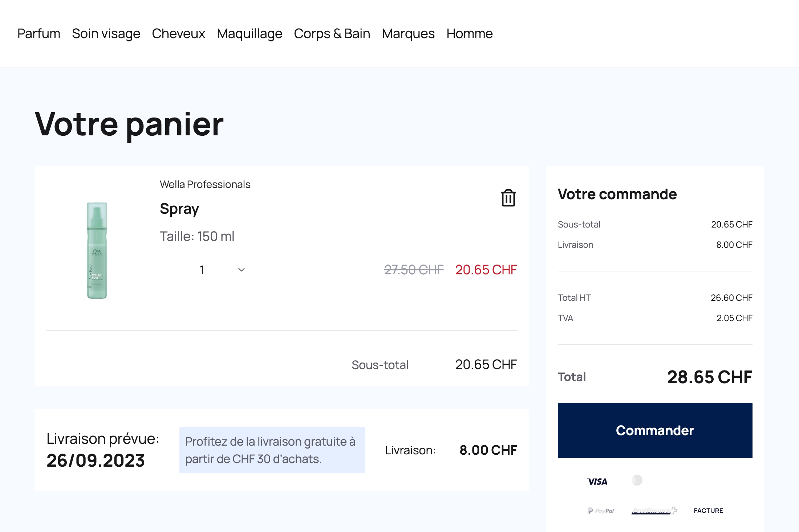
Task: Open the quantity dropdown selector
Action: [x=220, y=269]
